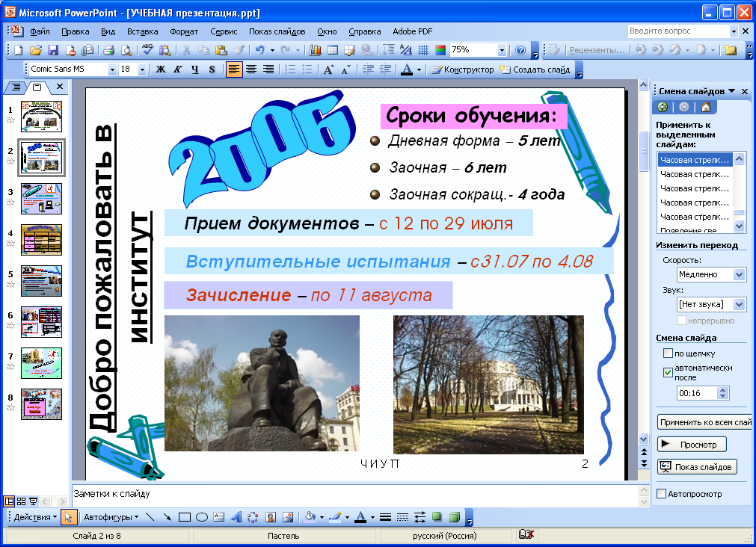Toggle text shadow with the S button

(x=212, y=69)
